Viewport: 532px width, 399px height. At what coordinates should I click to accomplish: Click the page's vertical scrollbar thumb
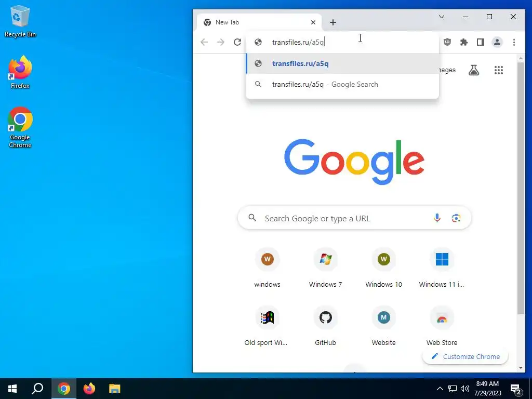[521, 188]
